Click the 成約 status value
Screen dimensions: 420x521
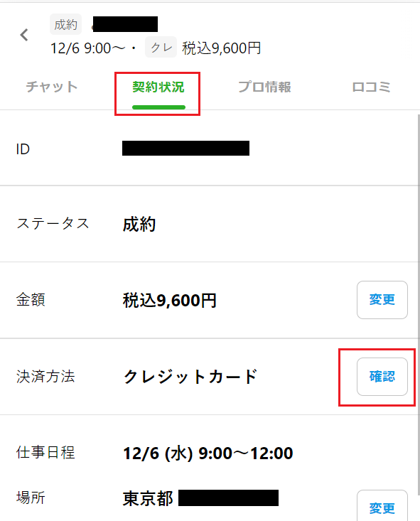click(139, 224)
